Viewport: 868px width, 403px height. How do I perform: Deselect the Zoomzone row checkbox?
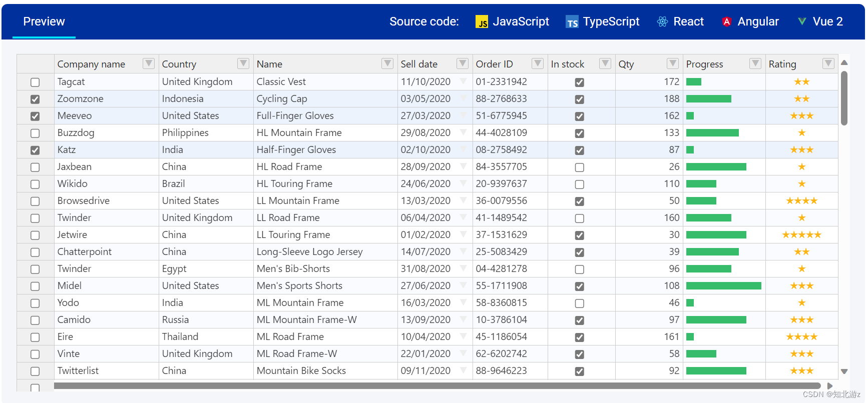[35, 99]
